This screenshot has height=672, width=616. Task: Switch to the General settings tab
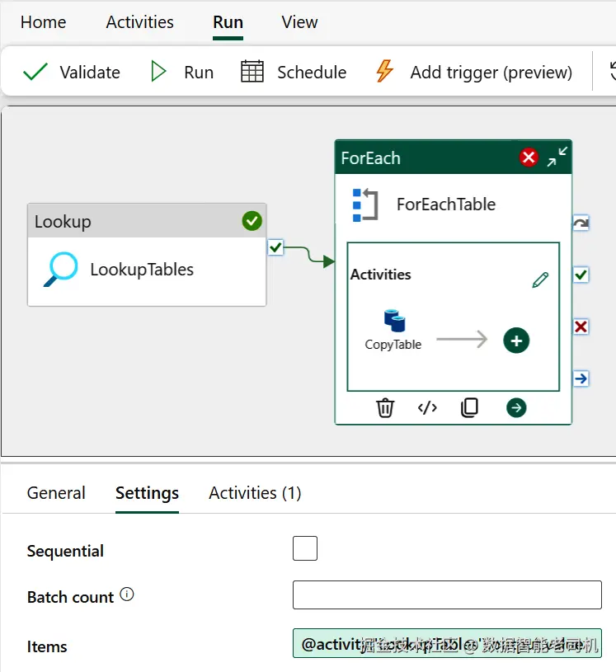pos(56,493)
